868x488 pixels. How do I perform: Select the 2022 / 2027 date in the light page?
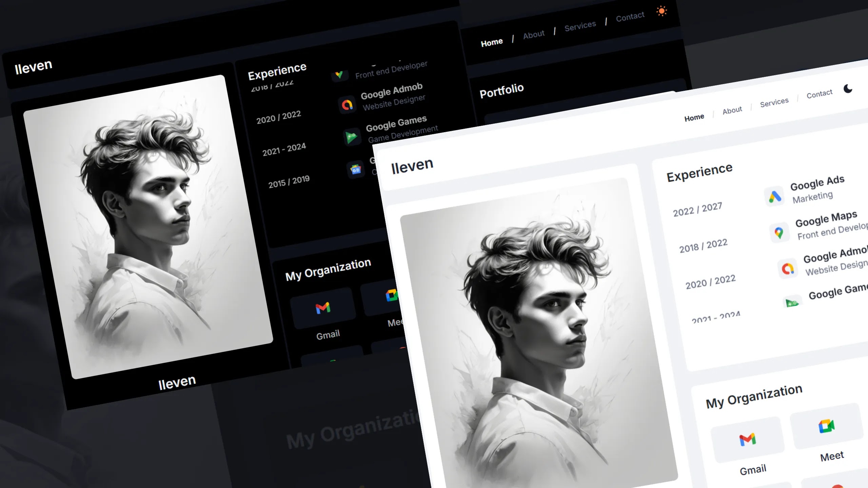point(697,209)
